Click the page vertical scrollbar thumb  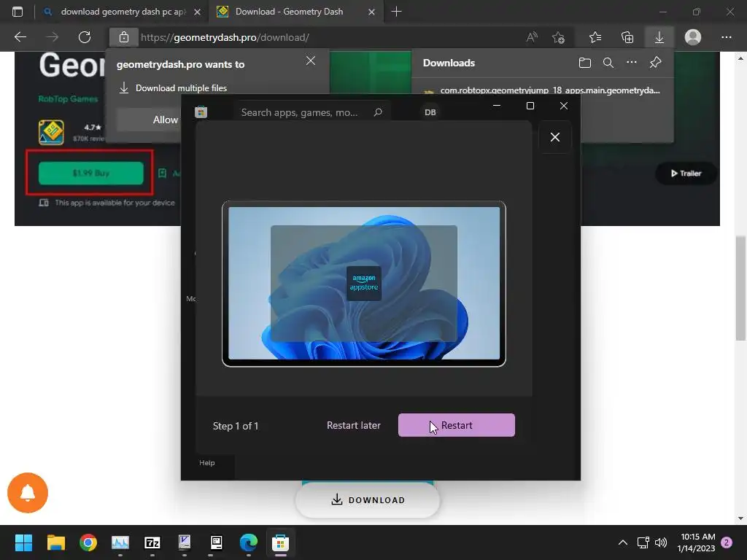tap(740, 288)
